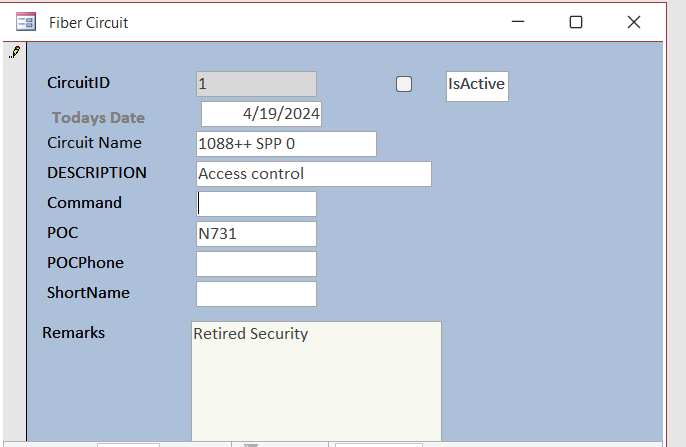Click the record selector bar on left

(15, 250)
